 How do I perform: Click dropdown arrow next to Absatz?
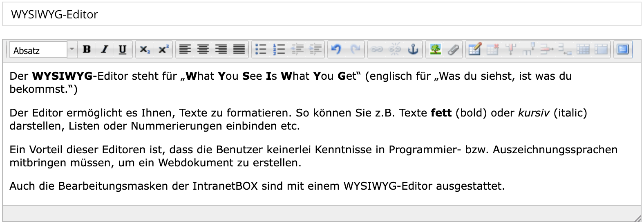coord(72,50)
